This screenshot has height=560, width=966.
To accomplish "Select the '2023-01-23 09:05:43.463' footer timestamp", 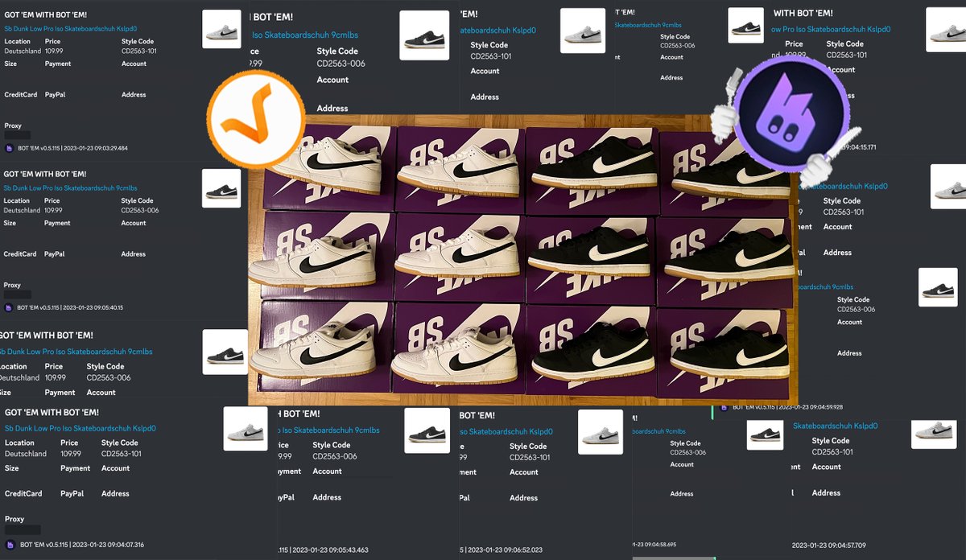I will 331,550.
